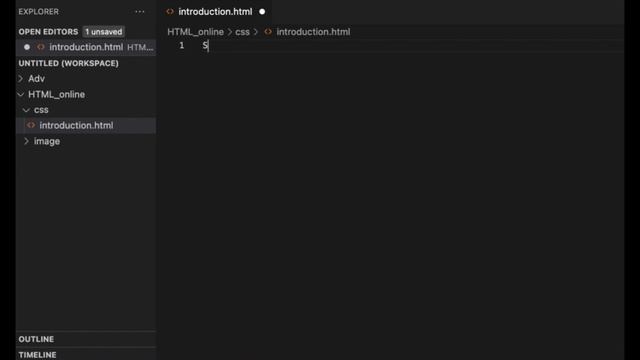Select the Adv folder
Image resolution: width=640 pixels, height=360 pixels.
coord(36,79)
